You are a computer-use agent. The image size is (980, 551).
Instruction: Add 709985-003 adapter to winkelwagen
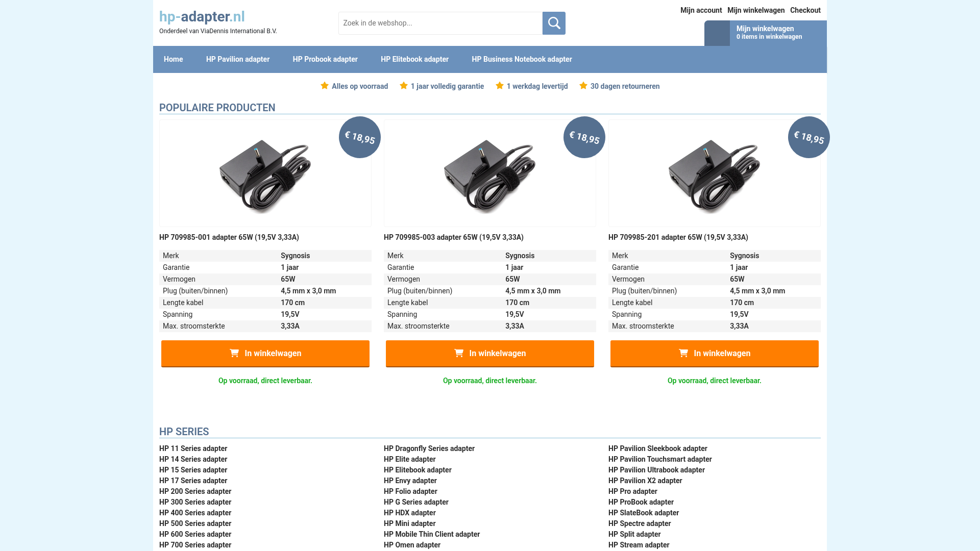tap(490, 354)
